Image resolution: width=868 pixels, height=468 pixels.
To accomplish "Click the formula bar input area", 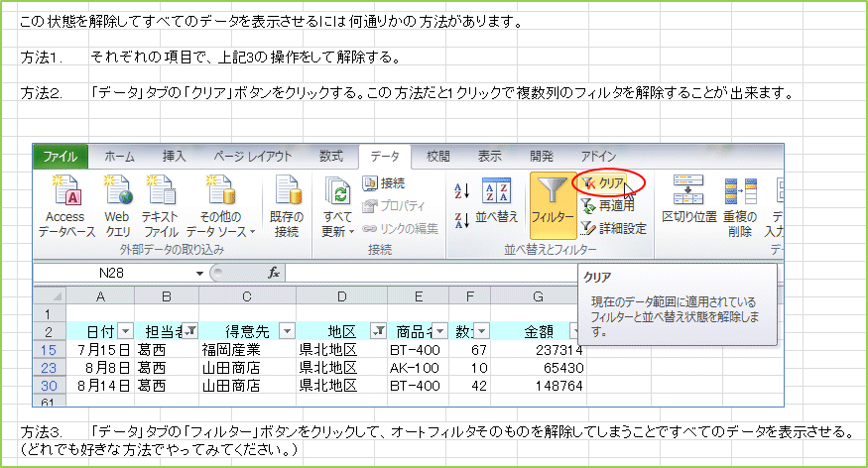I will (431, 273).
